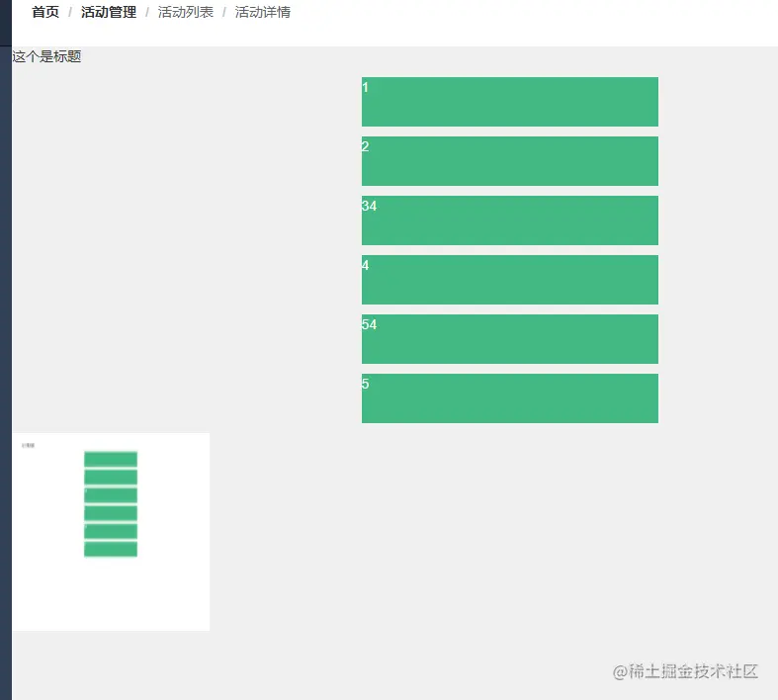
Task: Go to 首页 breadcrumb link
Action: (45, 12)
